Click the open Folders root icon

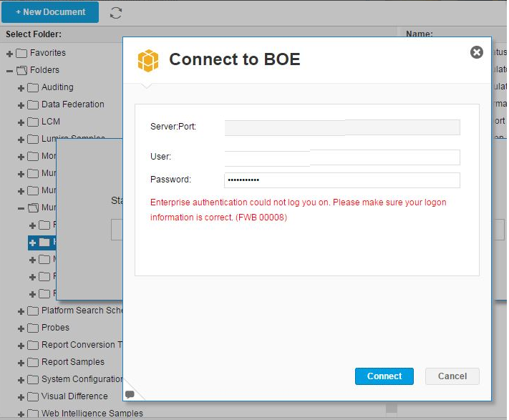pos(21,70)
